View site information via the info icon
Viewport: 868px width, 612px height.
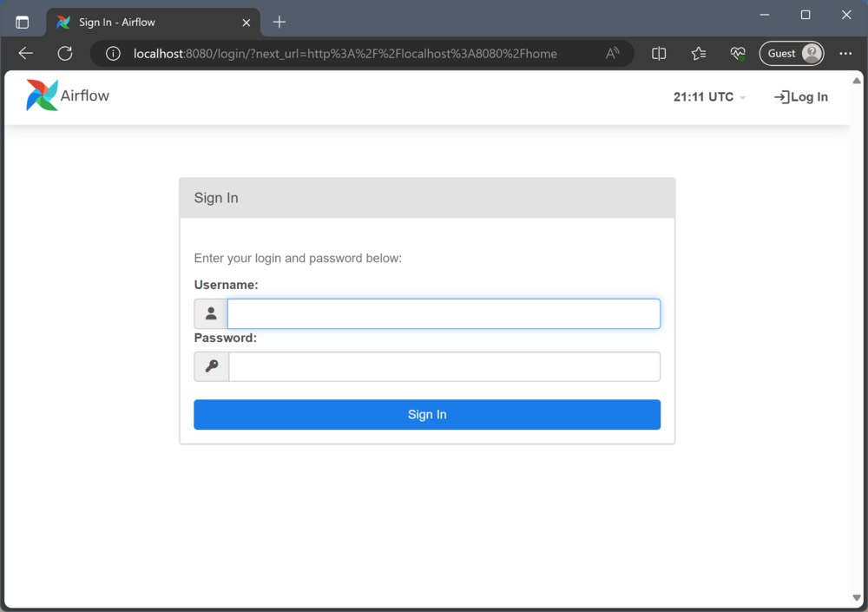click(113, 53)
